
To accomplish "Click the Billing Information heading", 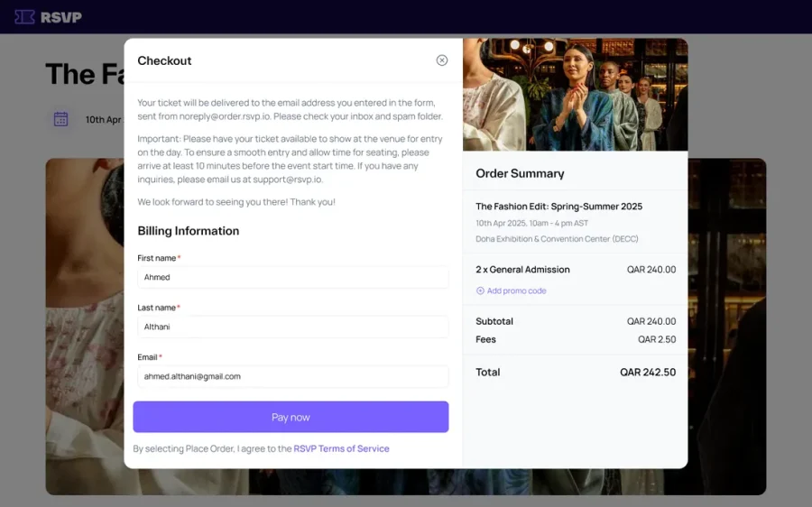I will 189,231.
